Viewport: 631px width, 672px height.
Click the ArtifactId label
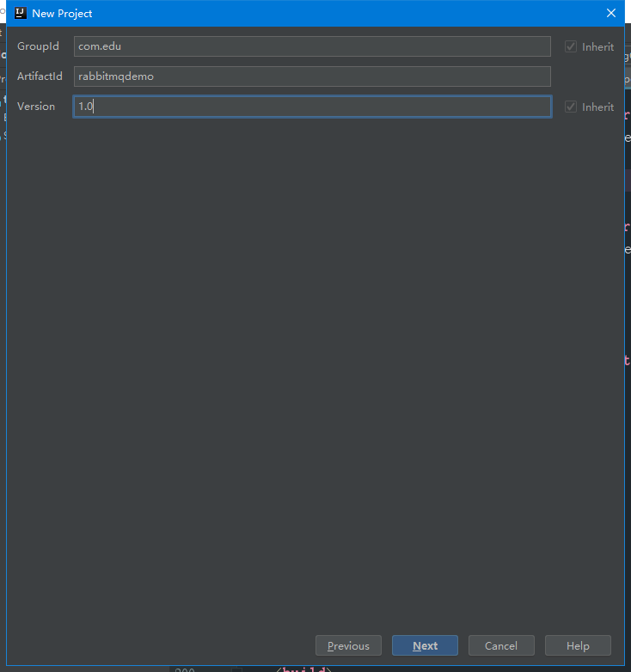click(x=40, y=76)
